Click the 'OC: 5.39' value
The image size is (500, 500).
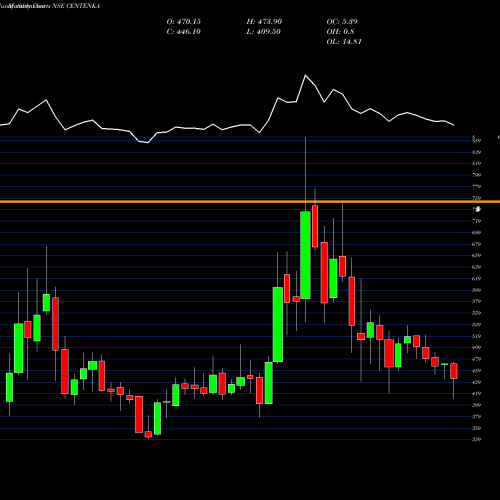(342, 22)
